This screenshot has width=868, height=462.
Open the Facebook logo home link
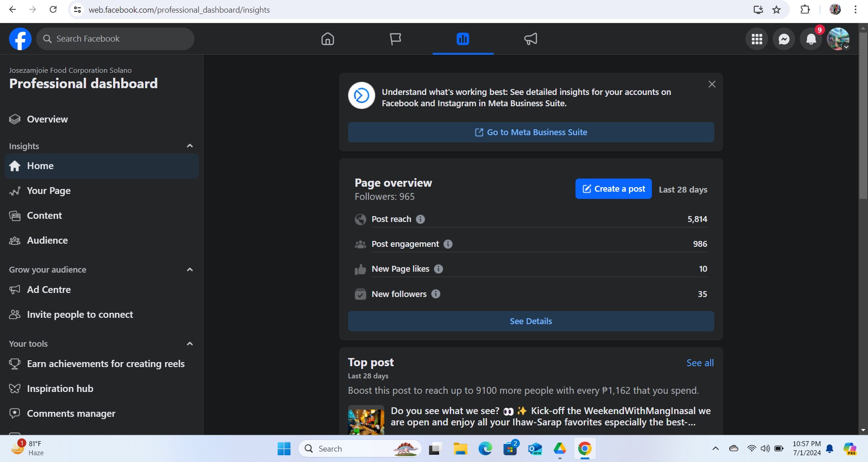[x=20, y=39]
